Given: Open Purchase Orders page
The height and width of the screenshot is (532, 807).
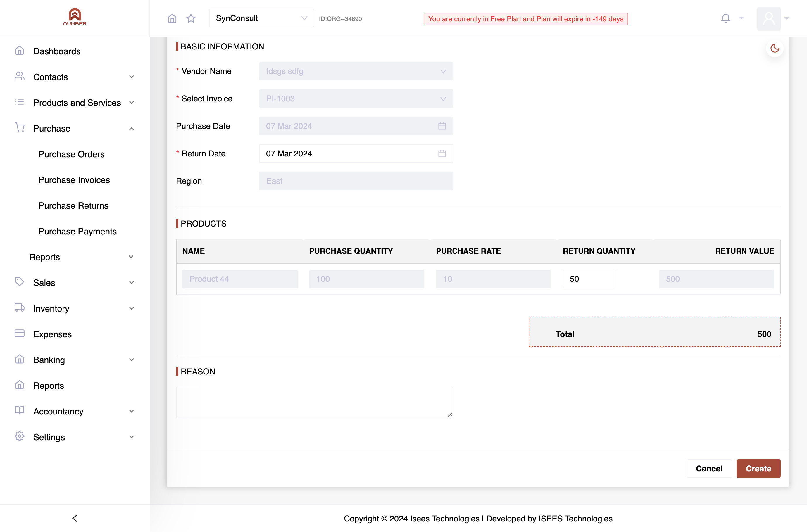Looking at the screenshot, I should (71, 154).
